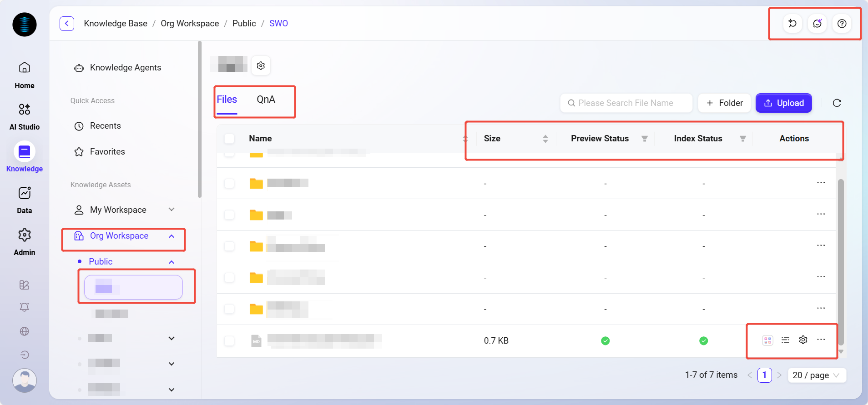This screenshot has height=405, width=868.
Task: Focus the file name search field
Action: click(626, 103)
